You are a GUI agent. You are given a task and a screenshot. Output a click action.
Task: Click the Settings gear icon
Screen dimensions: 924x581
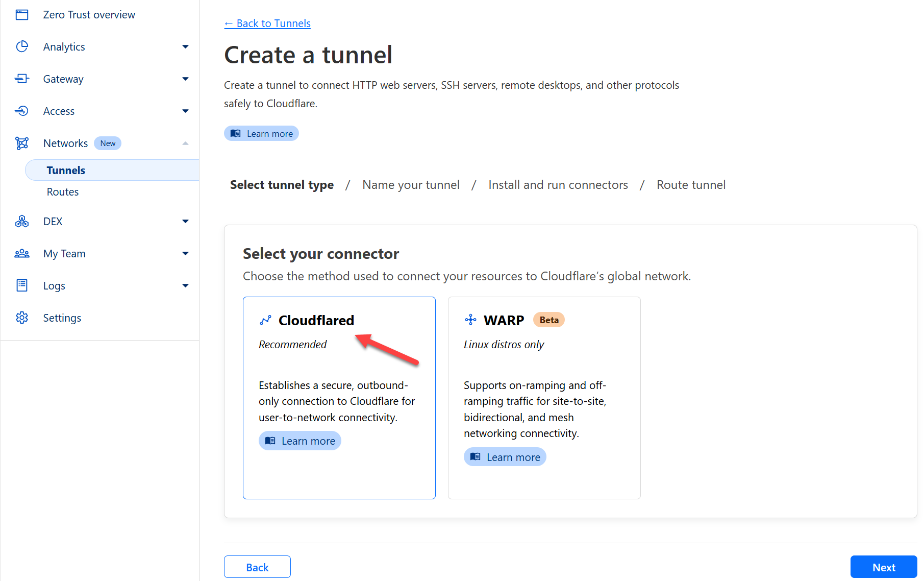[22, 318]
